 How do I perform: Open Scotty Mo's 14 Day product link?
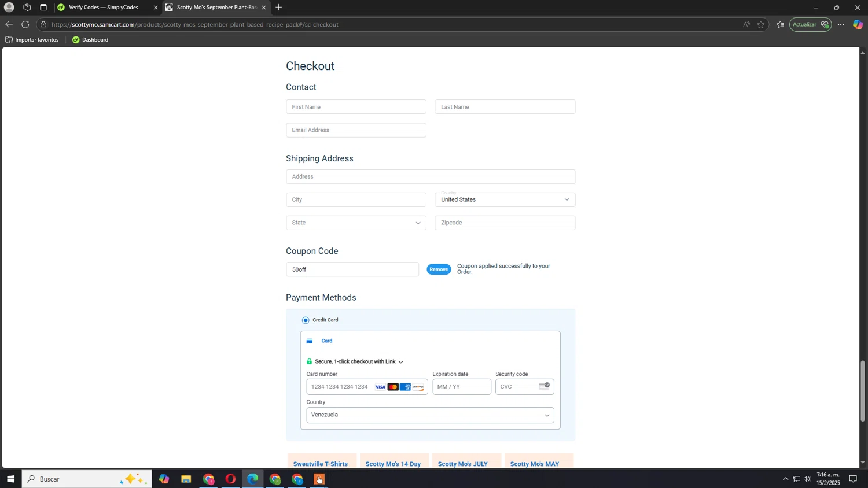pos(393,464)
